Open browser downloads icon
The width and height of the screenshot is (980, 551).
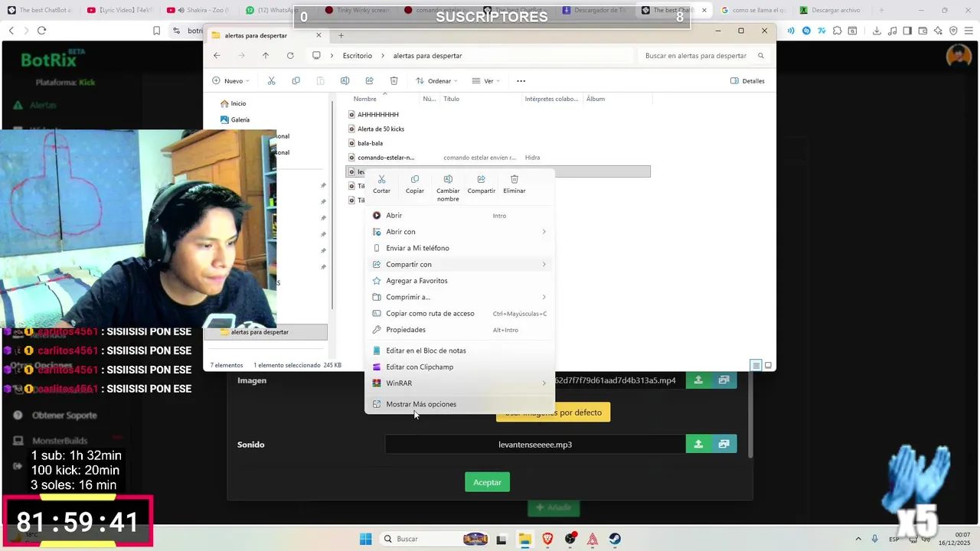[x=877, y=31]
